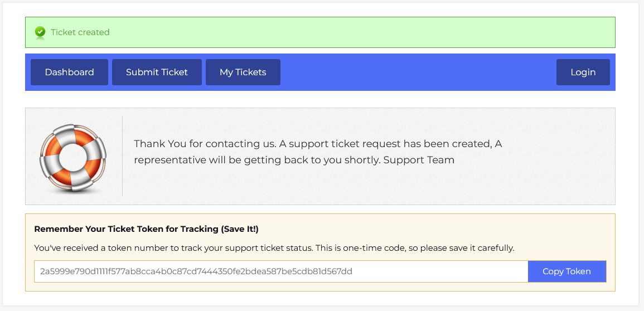The height and width of the screenshot is (311, 644).
Task: View My Tickets list
Action: point(243,72)
